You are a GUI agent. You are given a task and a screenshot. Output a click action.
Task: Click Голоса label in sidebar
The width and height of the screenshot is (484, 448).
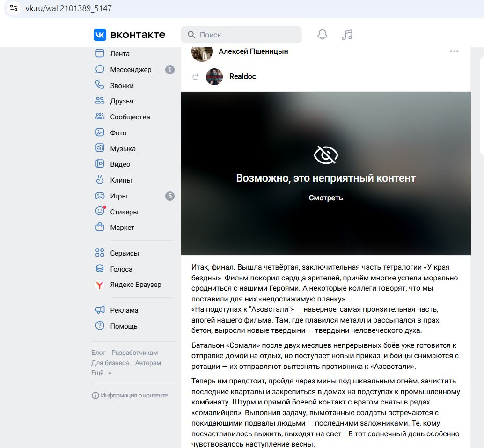[121, 269]
